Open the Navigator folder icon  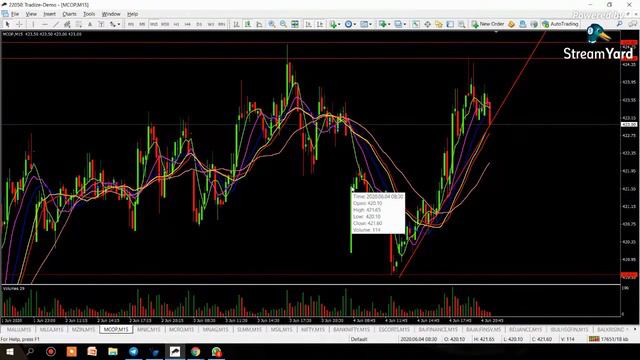(x=439, y=24)
